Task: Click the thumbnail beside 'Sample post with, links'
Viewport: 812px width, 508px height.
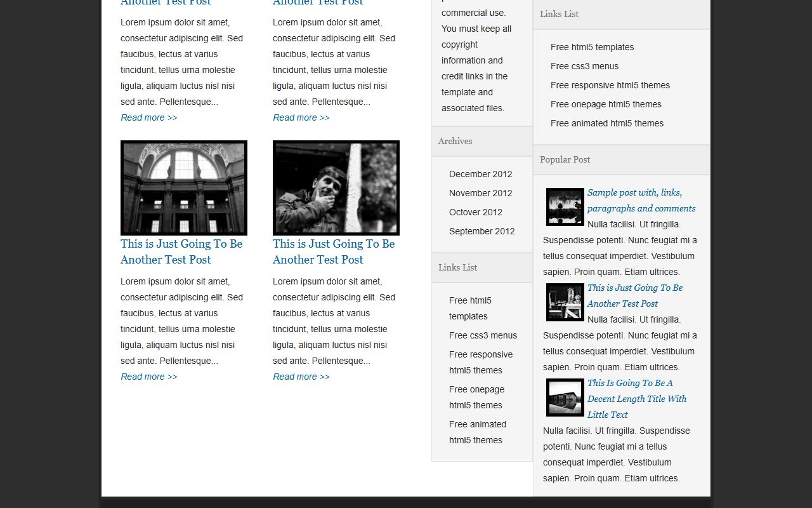Action: [x=565, y=207]
